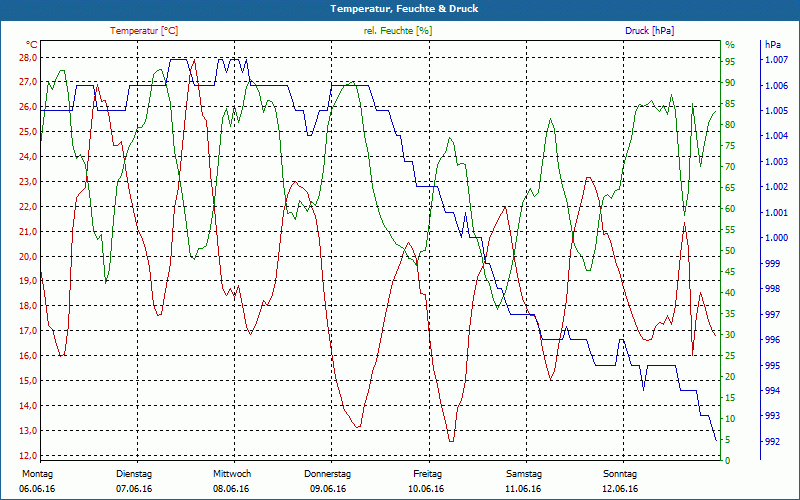Click the "21,0" temperature axis value
The image size is (800, 500).
coord(28,232)
